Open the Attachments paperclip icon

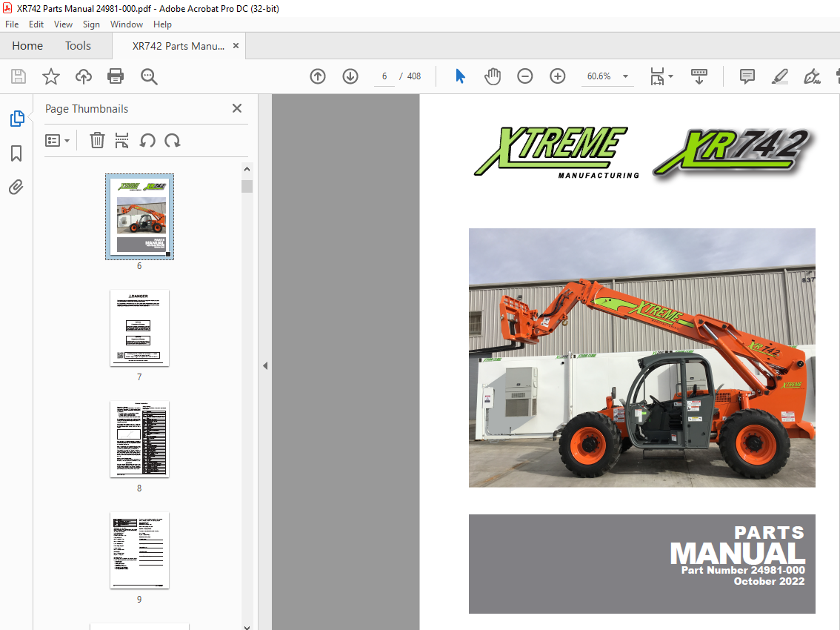point(16,187)
